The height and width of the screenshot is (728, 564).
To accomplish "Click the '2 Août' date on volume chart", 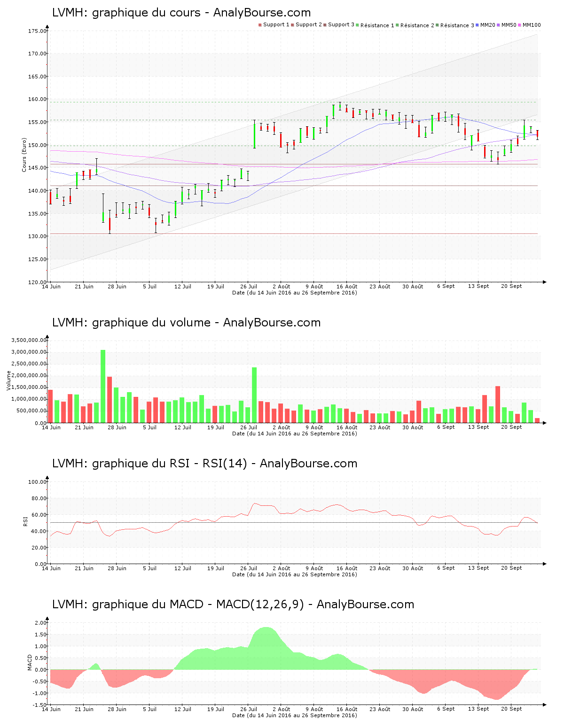I will point(281,427).
